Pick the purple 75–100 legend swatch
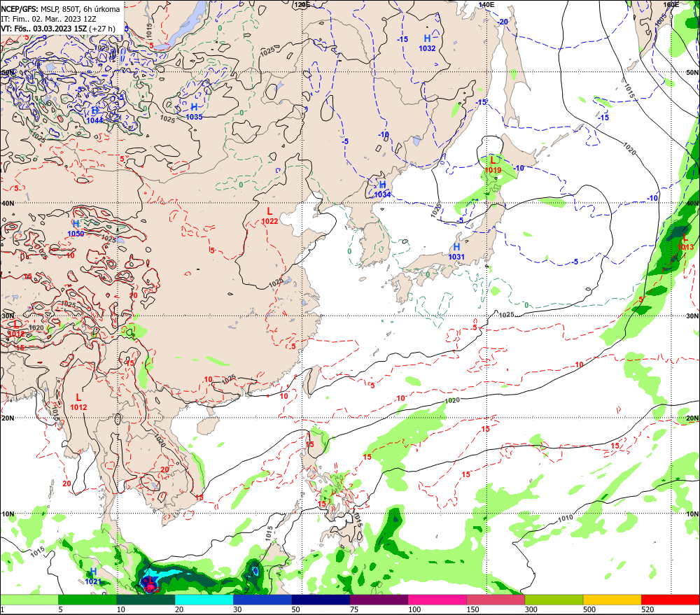 click(379, 600)
